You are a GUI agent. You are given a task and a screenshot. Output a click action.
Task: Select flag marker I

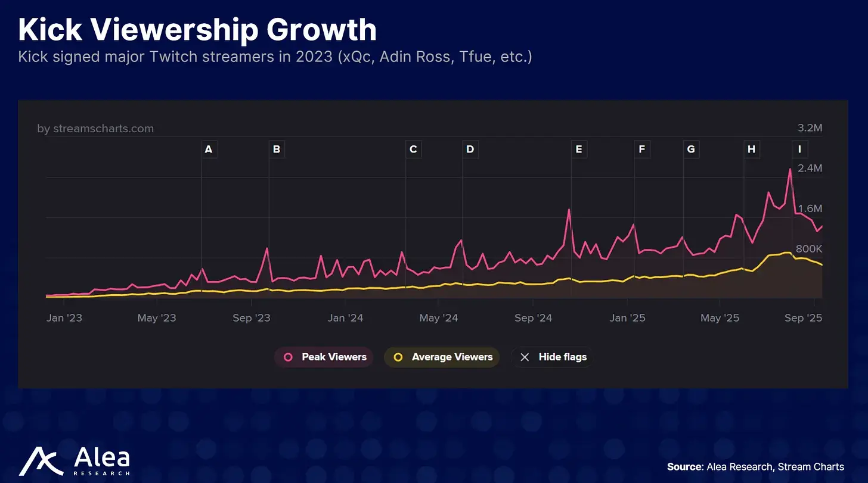point(799,149)
